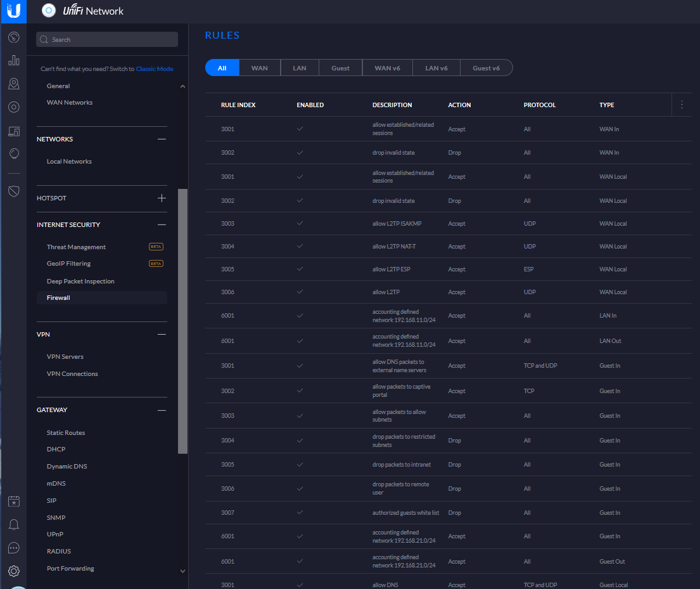Open the Alerts bell icon
This screenshot has height=589, width=700.
point(13,524)
